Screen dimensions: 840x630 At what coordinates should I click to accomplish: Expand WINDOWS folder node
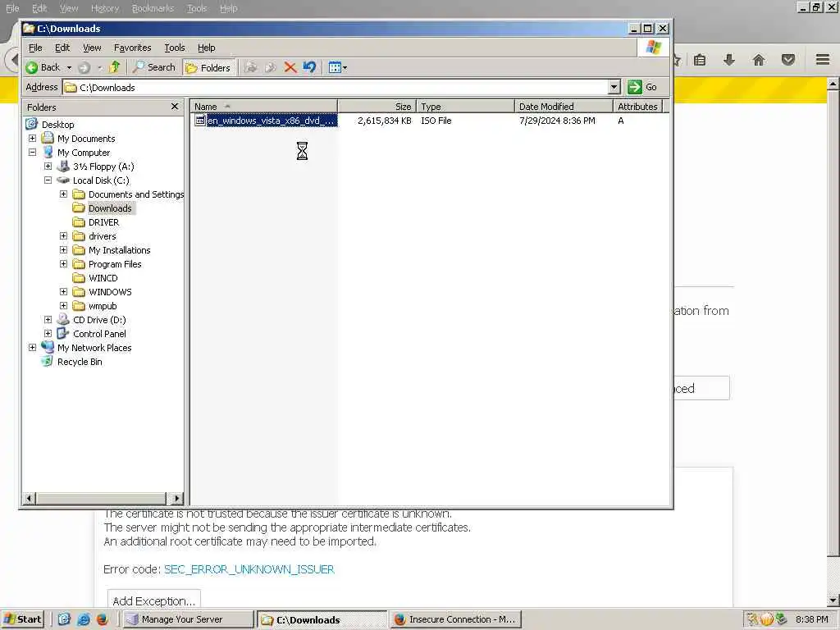63,291
